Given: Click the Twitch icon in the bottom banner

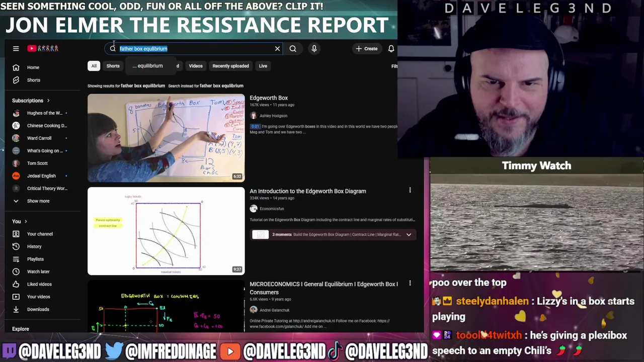Looking at the screenshot, I should [10, 351].
